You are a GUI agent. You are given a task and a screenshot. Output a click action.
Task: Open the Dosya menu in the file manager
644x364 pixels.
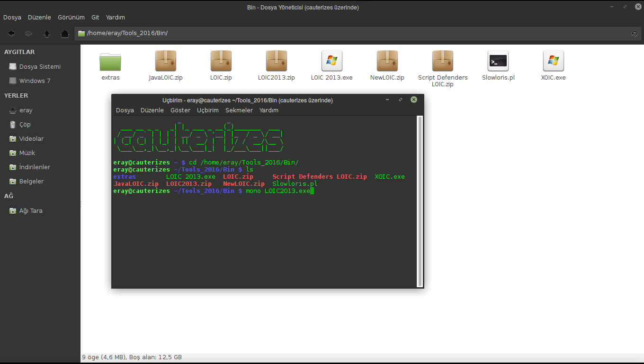pyautogui.click(x=12, y=18)
